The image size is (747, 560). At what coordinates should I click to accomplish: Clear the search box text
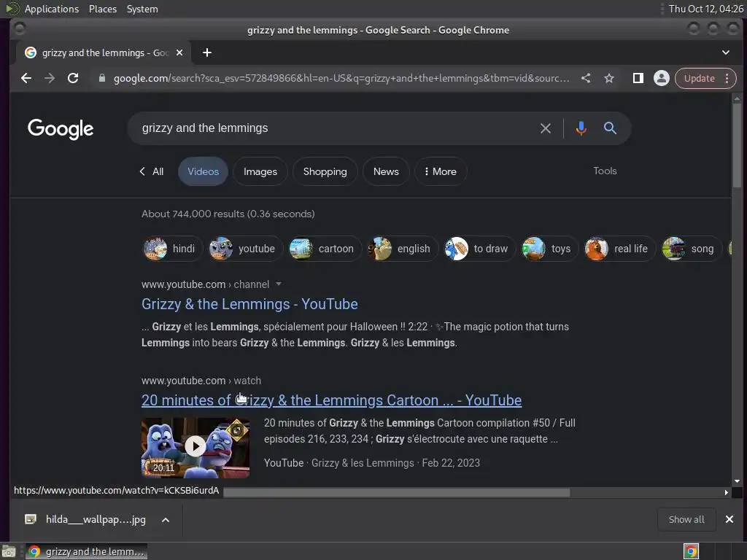[546, 128]
